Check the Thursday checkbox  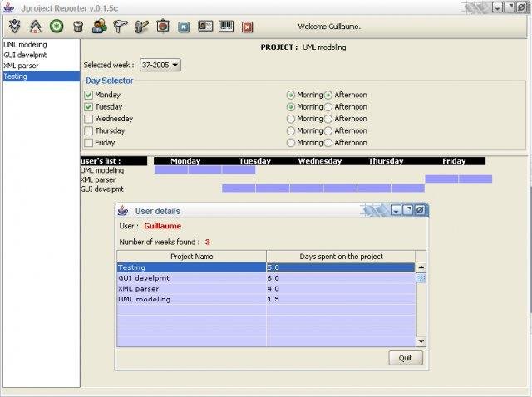pyautogui.click(x=89, y=130)
